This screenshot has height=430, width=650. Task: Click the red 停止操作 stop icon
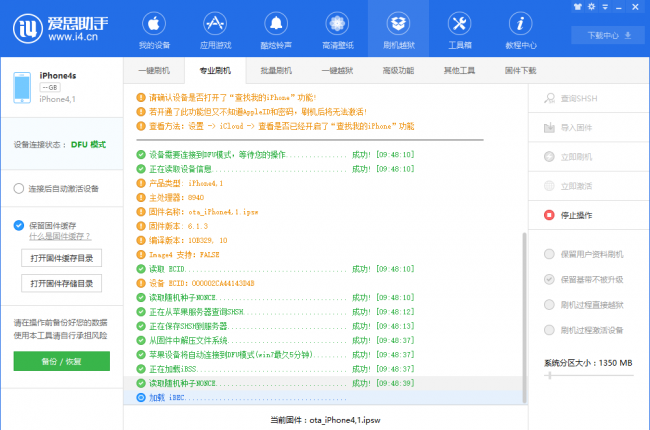point(549,215)
